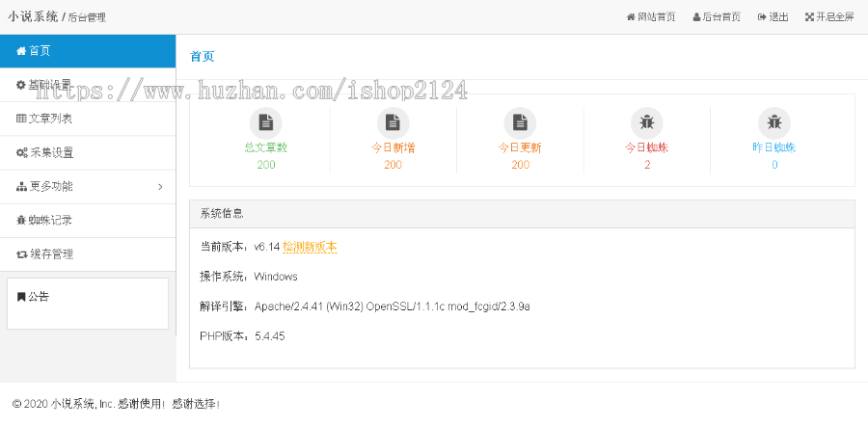This screenshot has height=426, width=868.
Task: Click the 检测新版本 link
Action: pyautogui.click(x=310, y=247)
